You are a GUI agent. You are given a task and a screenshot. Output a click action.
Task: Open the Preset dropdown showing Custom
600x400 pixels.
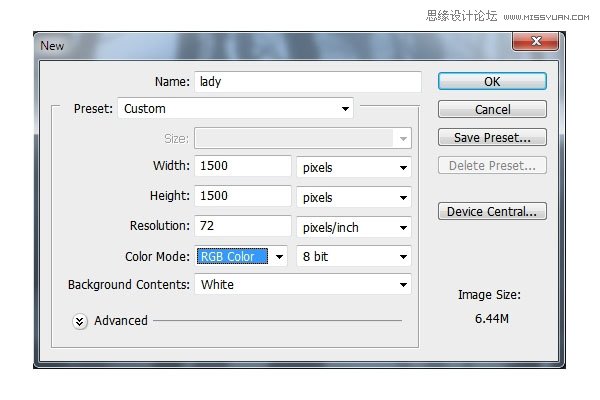(236, 109)
